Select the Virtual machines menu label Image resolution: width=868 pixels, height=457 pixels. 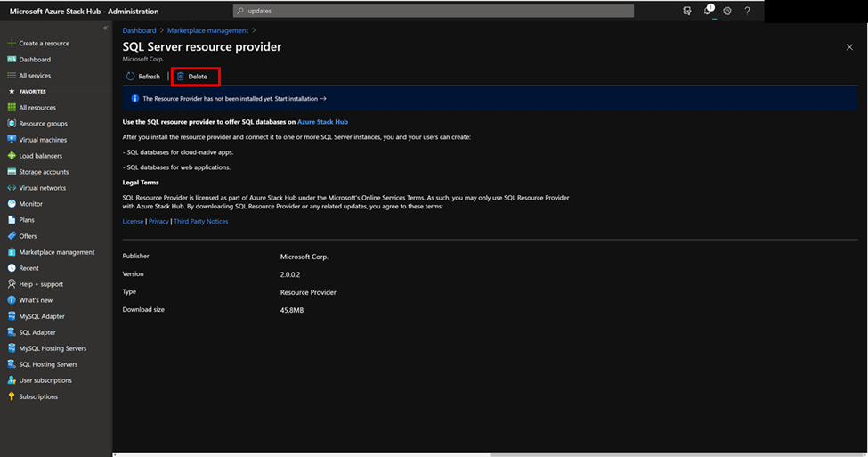tap(43, 140)
